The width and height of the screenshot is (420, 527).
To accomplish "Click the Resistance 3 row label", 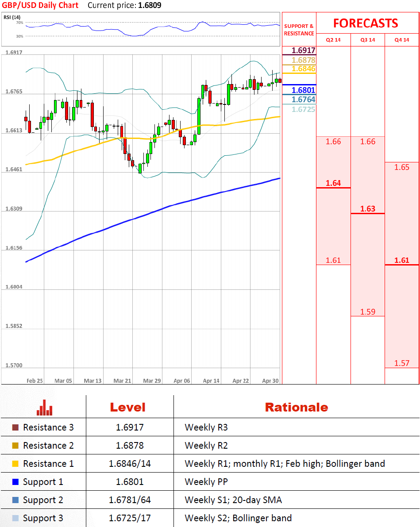I will tap(48, 427).
